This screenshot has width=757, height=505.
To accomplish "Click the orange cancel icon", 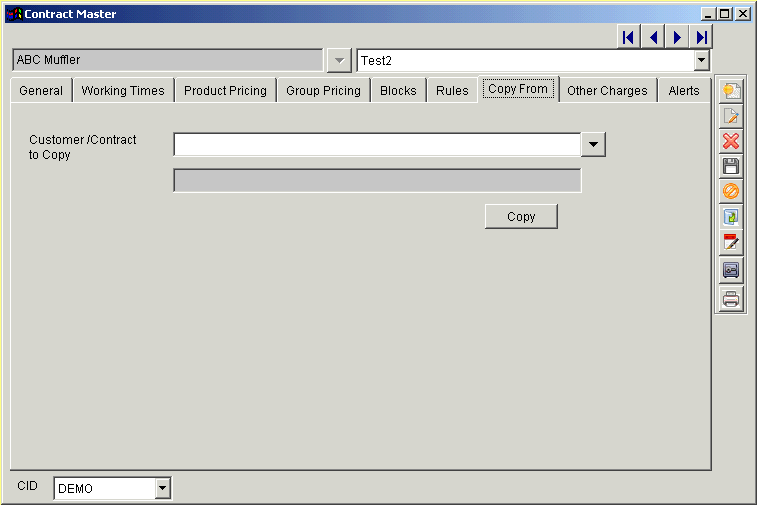I will [731, 191].
